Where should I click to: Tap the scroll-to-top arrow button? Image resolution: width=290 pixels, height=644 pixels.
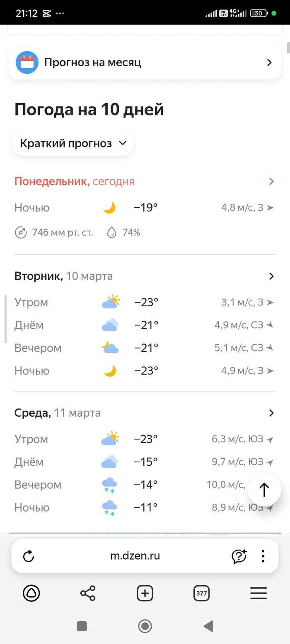point(264,490)
